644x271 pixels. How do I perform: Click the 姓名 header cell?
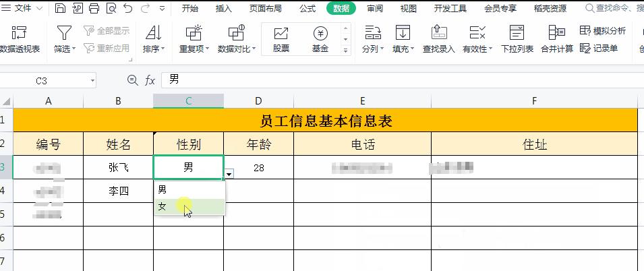point(118,144)
